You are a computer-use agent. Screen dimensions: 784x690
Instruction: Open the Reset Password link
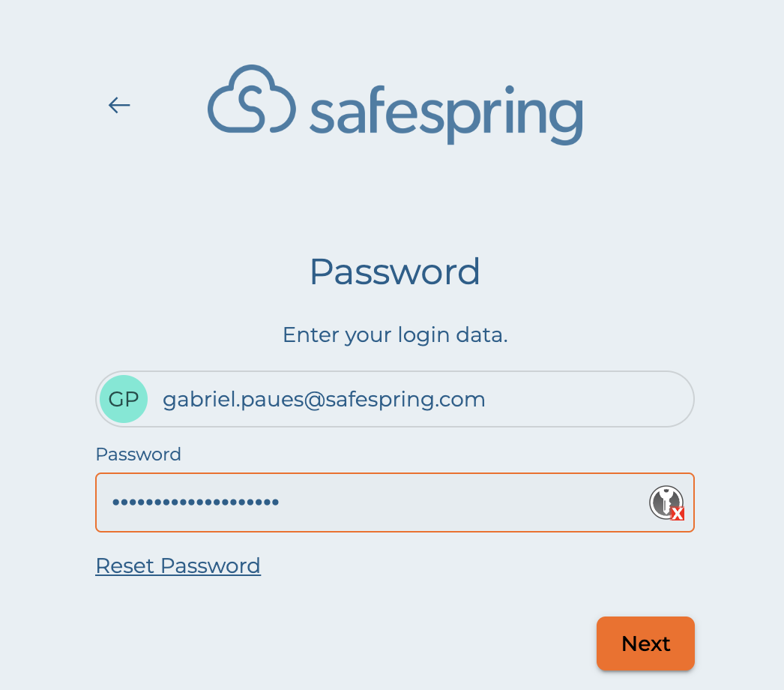pyautogui.click(x=178, y=565)
